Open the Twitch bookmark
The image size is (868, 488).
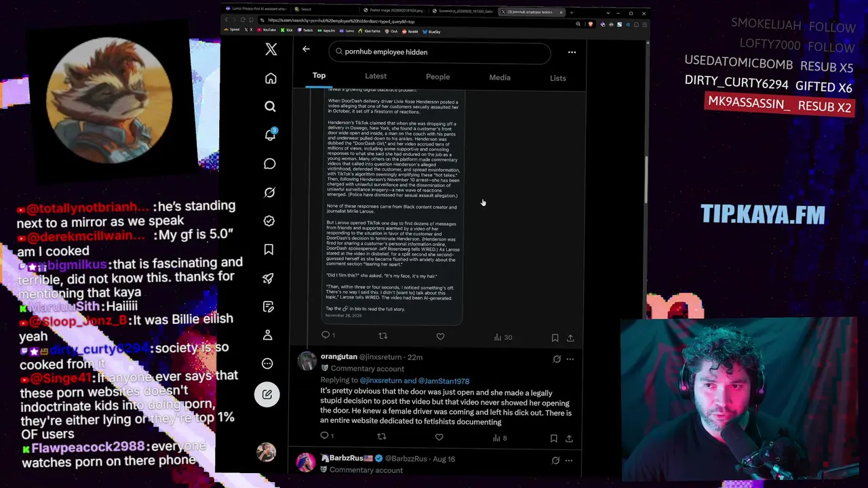pyautogui.click(x=304, y=30)
